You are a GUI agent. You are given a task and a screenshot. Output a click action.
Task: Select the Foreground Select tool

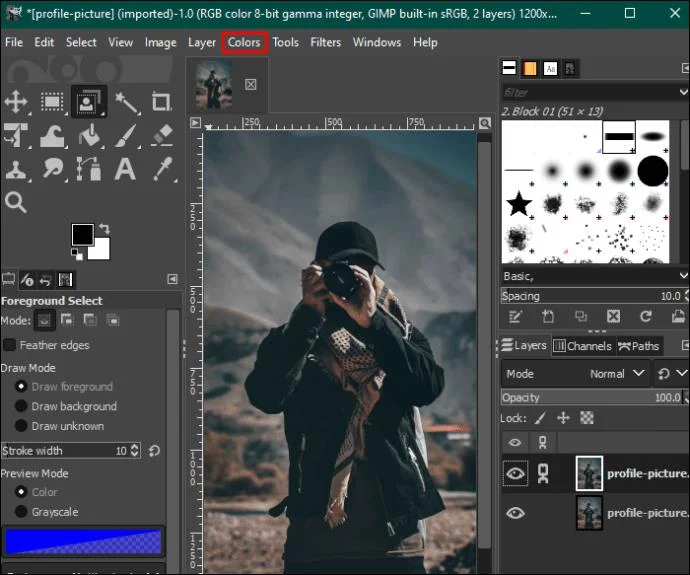click(89, 102)
